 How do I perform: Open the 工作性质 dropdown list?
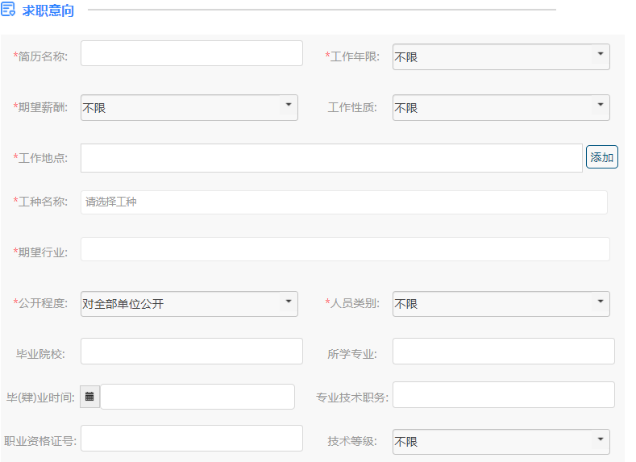(501, 107)
